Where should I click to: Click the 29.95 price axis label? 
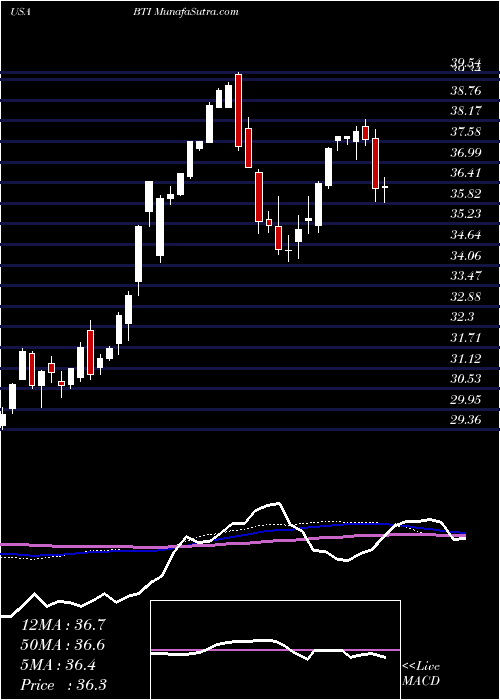(x=466, y=400)
